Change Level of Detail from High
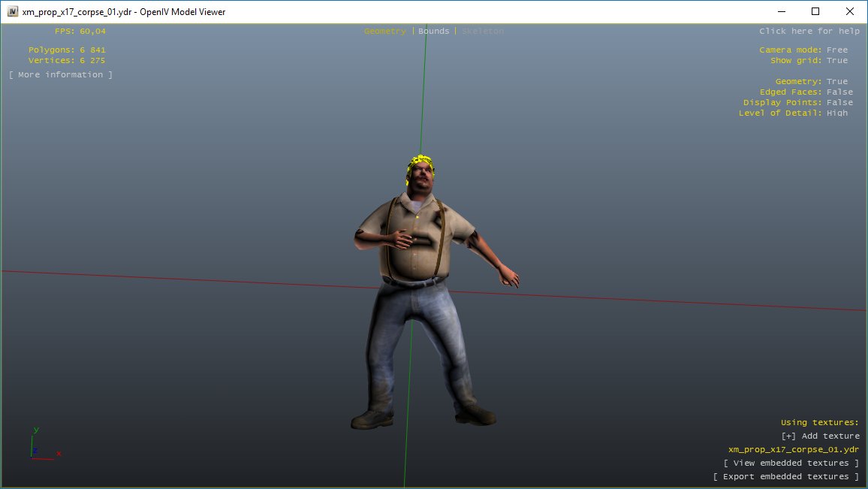Viewport: 868px width, 489px height. click(x=836, y=113)
